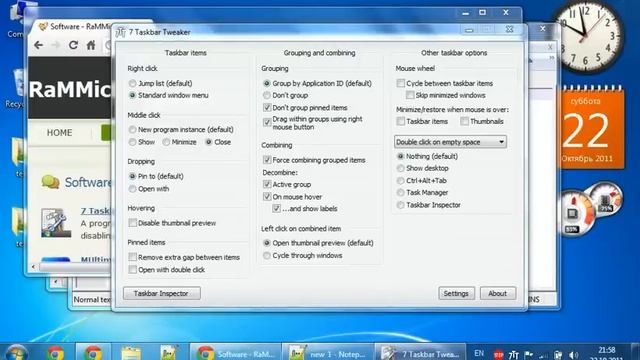
Task: Select Open thumbnail preview (default) option
Action: pyautogui.click(x=267, y=243)
